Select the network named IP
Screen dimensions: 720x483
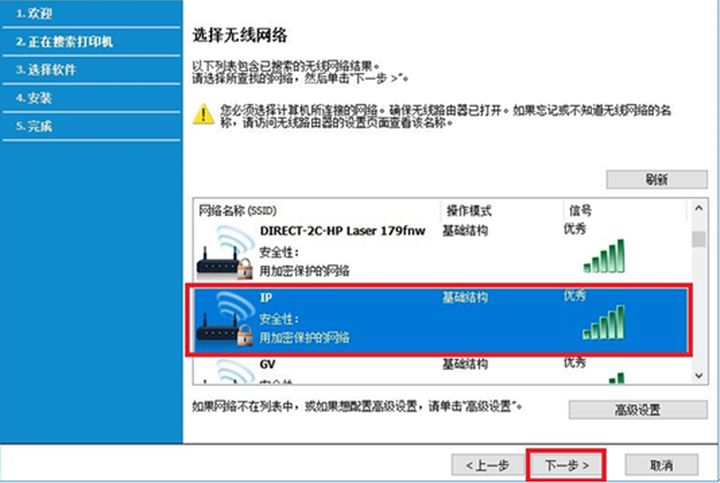[x=266, y=298]
